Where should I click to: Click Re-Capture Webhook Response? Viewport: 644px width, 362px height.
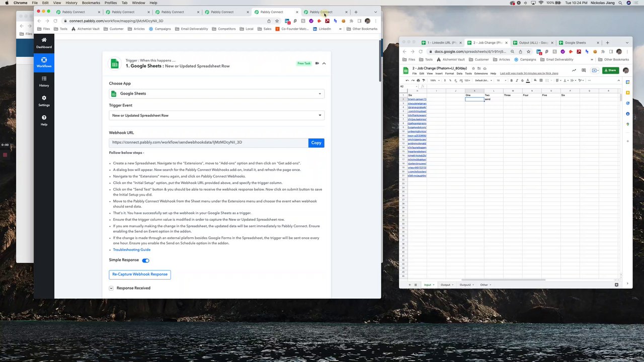coord(140,275)
